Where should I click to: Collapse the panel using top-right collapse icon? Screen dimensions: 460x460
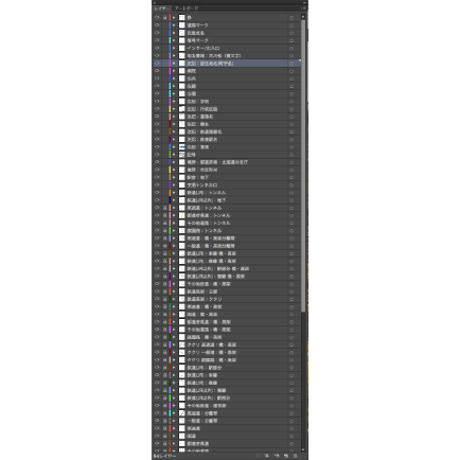(304, 3)
